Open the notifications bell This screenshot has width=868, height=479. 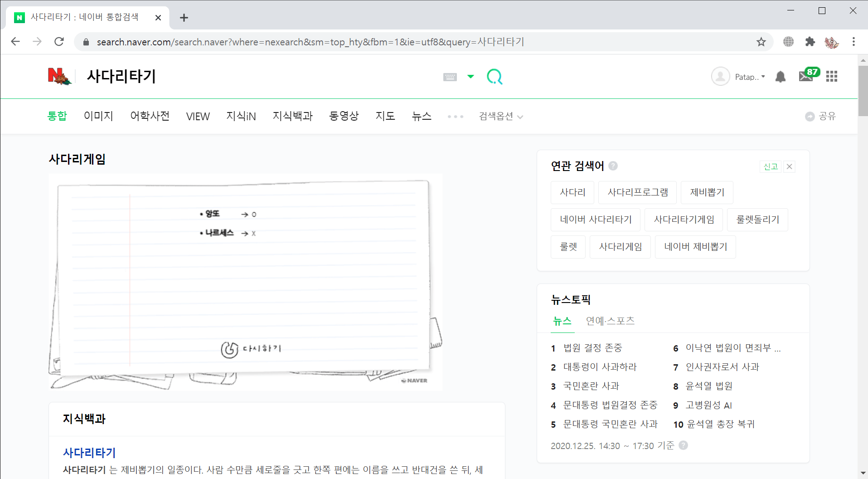[x=781, y=77]
